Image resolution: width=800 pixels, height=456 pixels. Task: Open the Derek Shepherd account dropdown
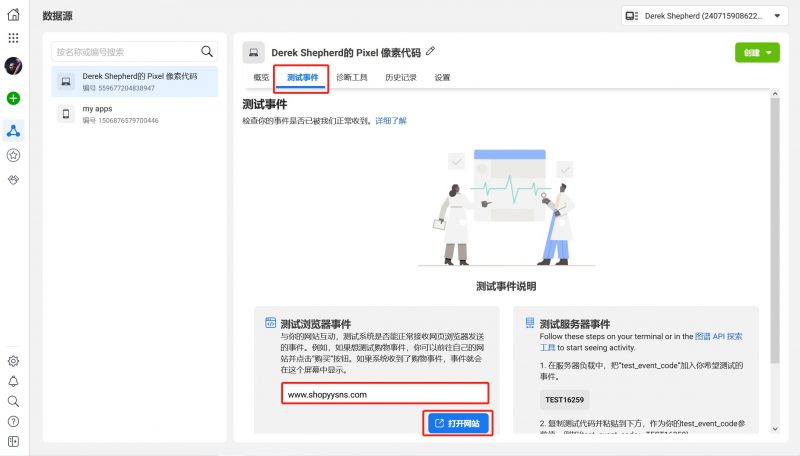(704, 16)
